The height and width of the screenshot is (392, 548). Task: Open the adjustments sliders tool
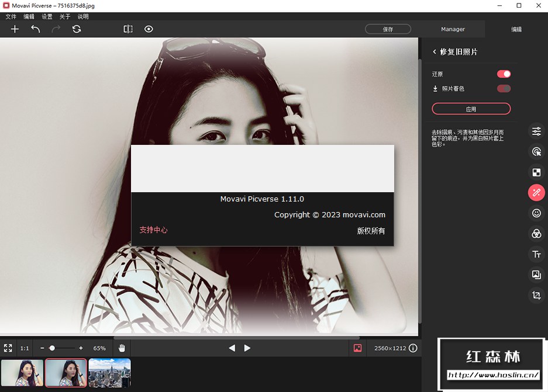tap(536, 131)
